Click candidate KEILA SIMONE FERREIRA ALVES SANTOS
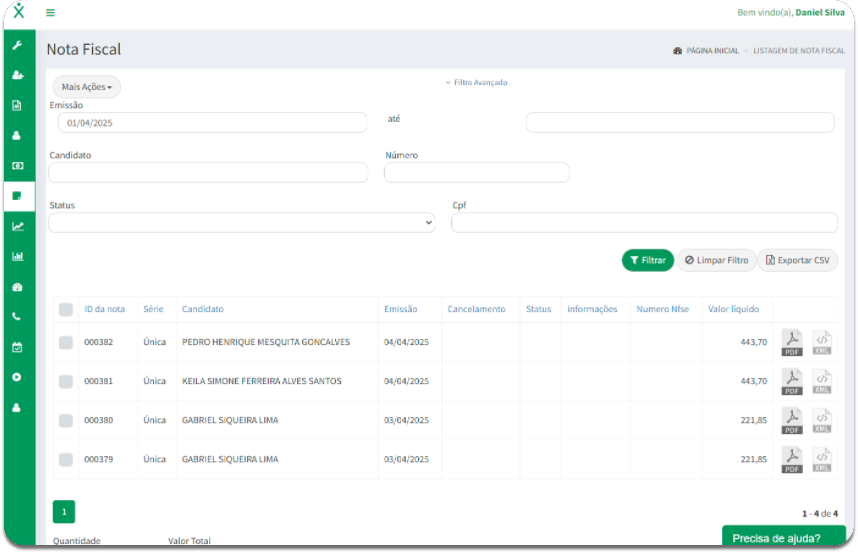Screen dimensions: 858x553 coord(262,381)
